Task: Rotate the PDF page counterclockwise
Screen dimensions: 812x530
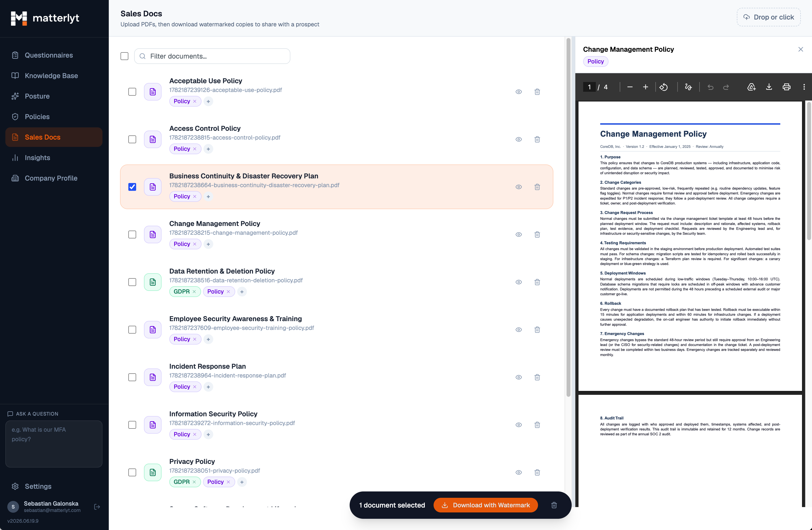Action: [x=664, y=87]
